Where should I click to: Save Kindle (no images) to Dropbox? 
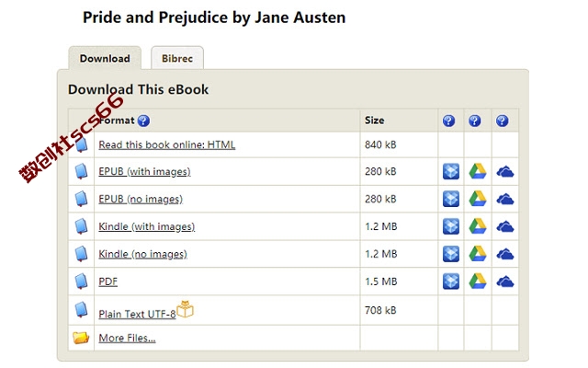[451, 254]
